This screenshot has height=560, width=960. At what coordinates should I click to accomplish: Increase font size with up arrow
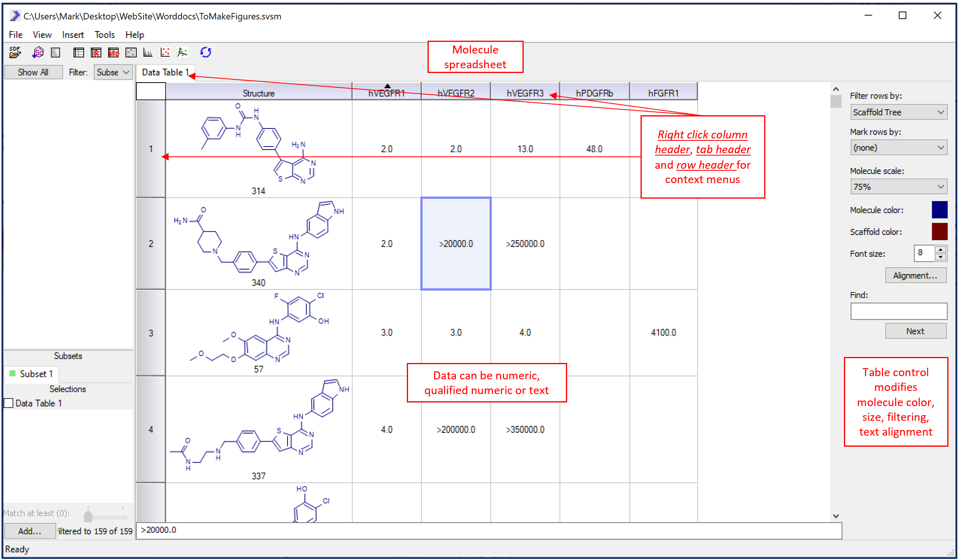click(x=940, y=250)
